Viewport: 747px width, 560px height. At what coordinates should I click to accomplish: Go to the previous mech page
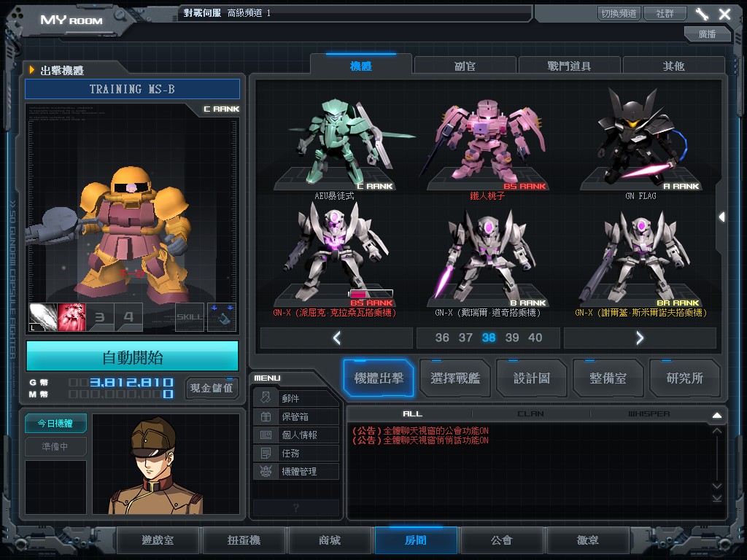[x=337, y=338]
